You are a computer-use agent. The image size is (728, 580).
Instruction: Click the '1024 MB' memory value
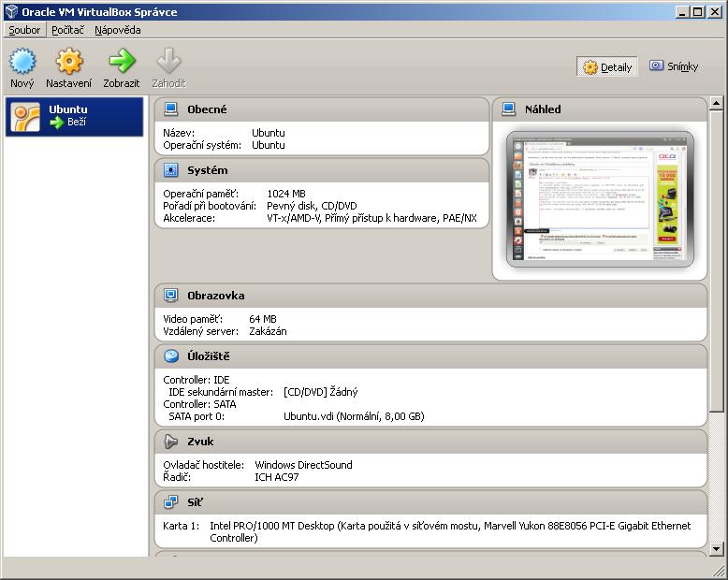[286, 194]
